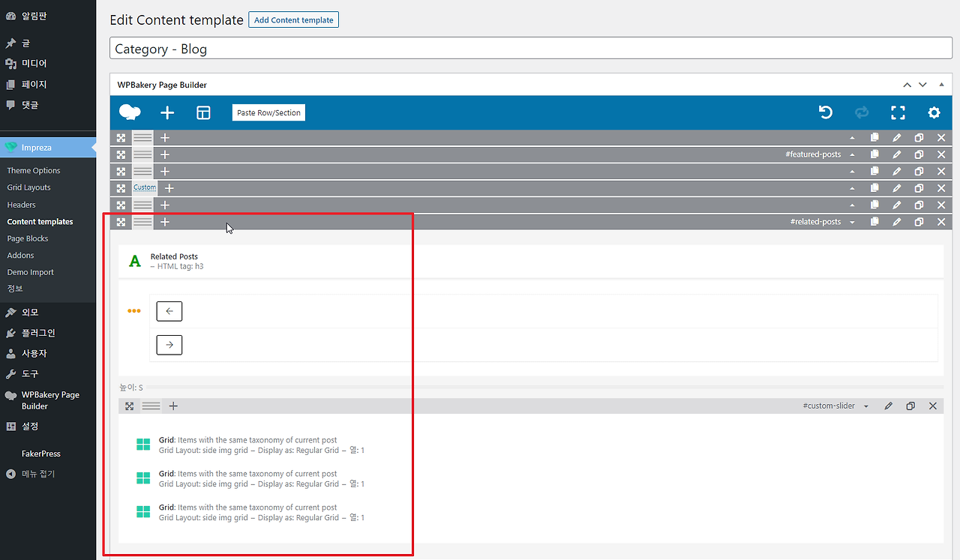Clone the #related-posts row
Image resolution: width=960 pixels, height=560 pixels.
coord(919,222)
